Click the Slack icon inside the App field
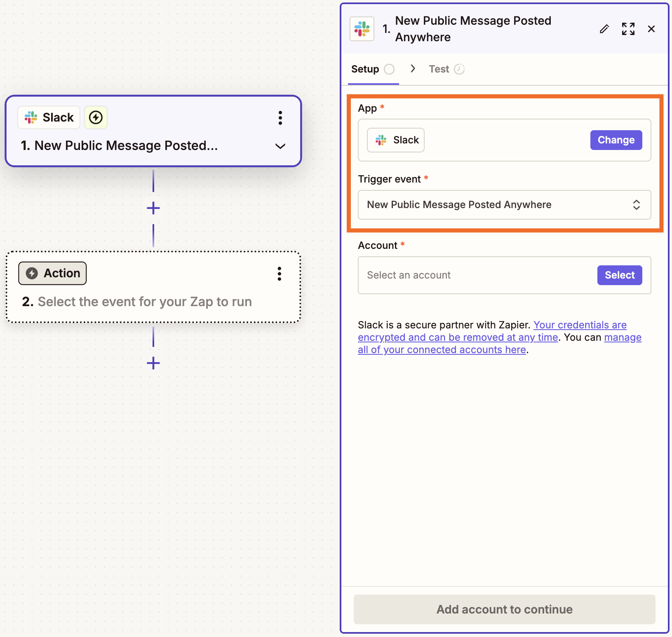This screenshot has width=672, height=637. click(x=381, y=140)
